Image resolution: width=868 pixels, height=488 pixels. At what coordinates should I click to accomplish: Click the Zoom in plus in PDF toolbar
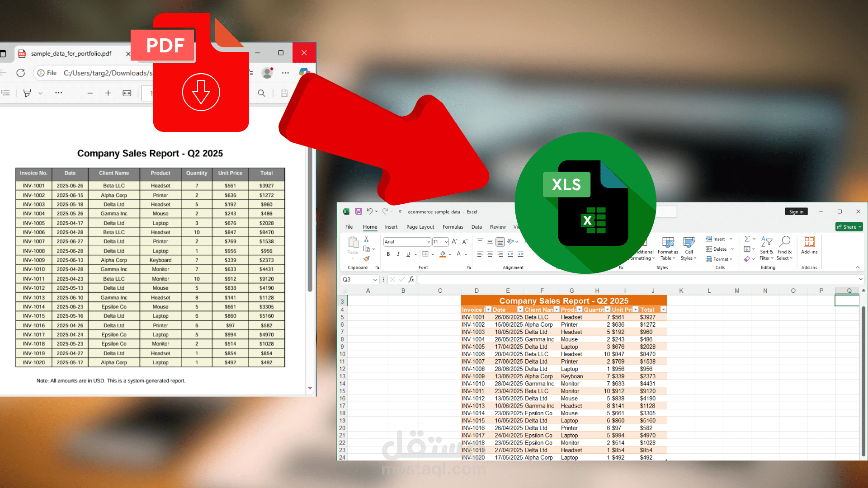click(108, 93)
